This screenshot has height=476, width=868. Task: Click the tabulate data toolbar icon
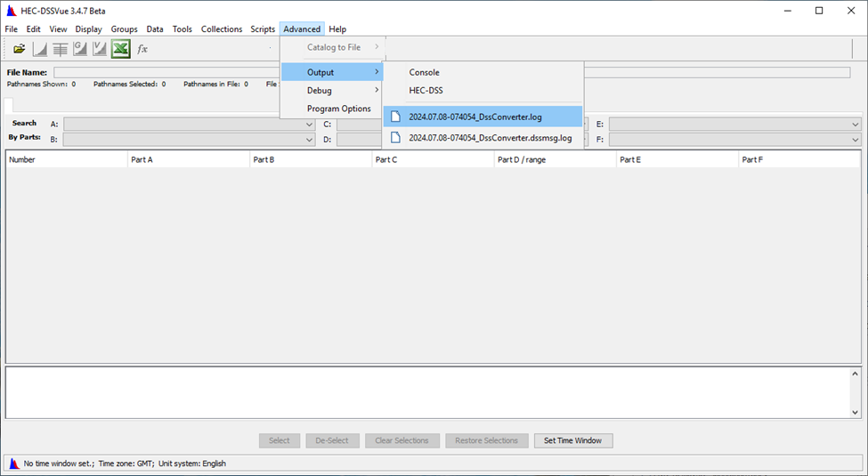click(60, 49)
